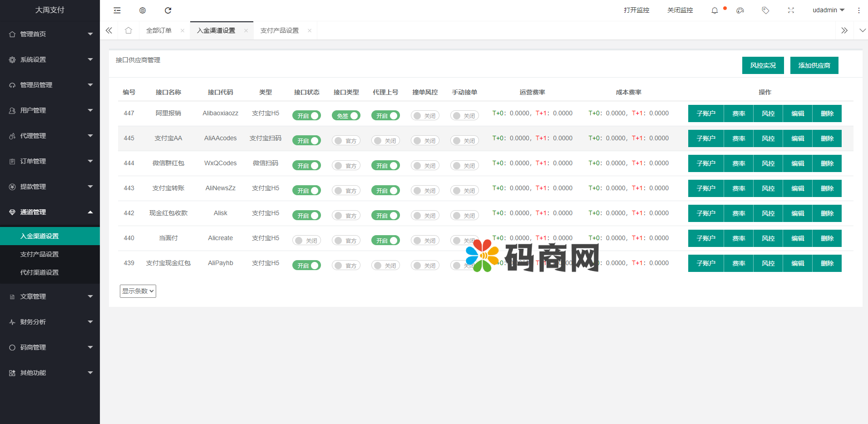Click the theme palette icon
868x424 pixels.
click(740, 10)
